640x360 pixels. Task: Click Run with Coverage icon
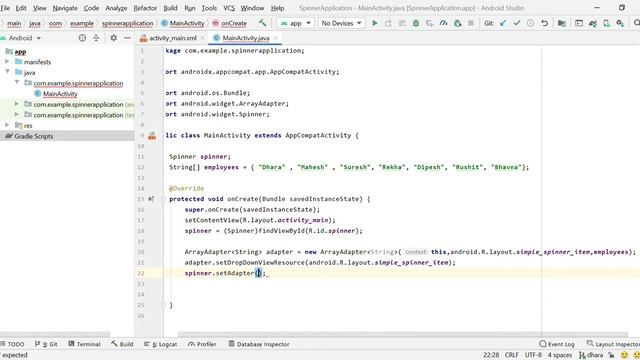429,23
